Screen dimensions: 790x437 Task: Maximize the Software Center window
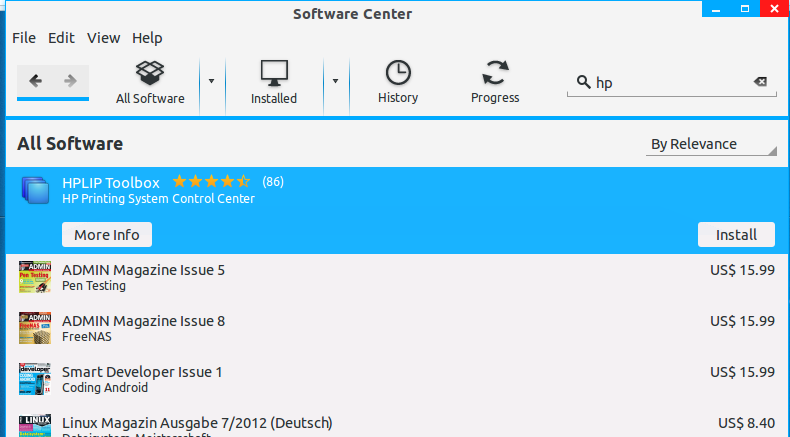(x=745, y=9)
